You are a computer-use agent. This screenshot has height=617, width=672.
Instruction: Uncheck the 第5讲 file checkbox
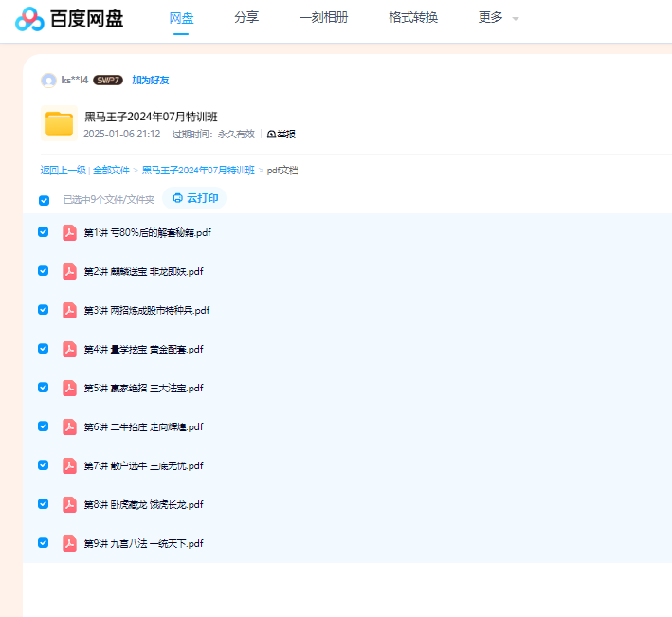coord(43,388)
